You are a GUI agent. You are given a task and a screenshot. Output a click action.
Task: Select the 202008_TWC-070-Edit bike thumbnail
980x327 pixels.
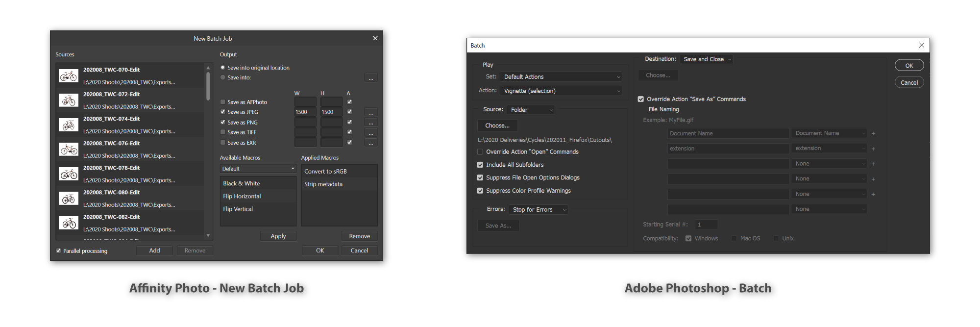pyautogui.click(x=69, y=76)
